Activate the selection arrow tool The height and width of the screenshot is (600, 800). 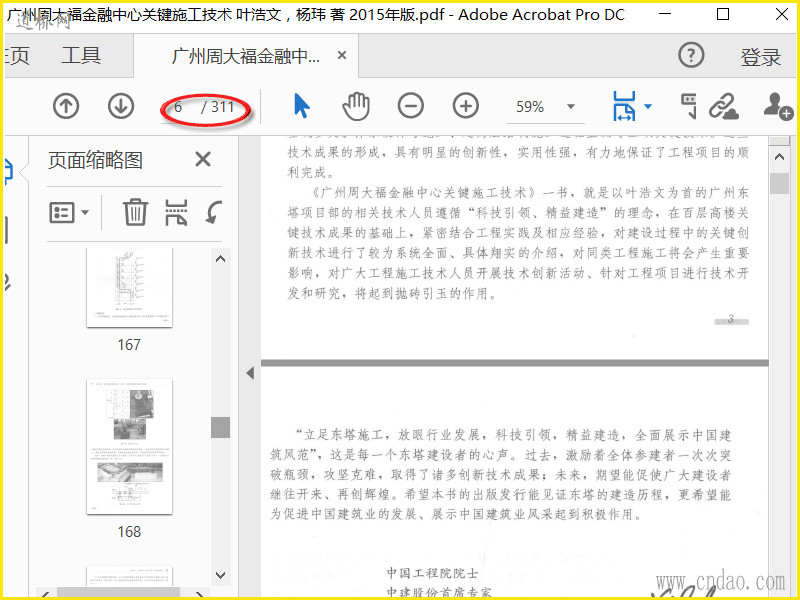[302, 107]
